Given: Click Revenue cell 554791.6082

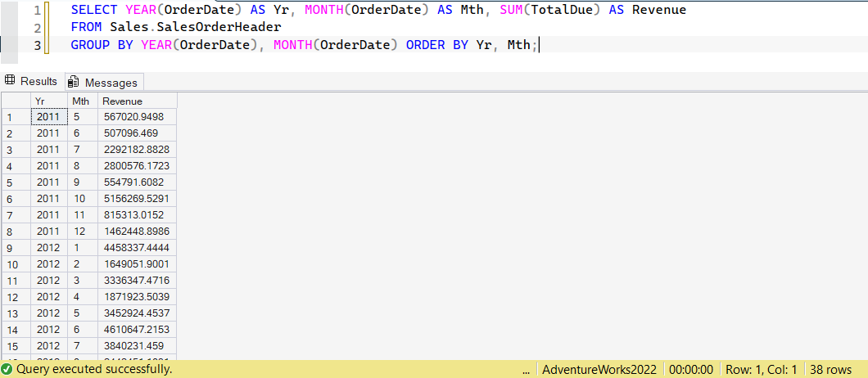Looking at the screenshot, I should tap(138, 182).
